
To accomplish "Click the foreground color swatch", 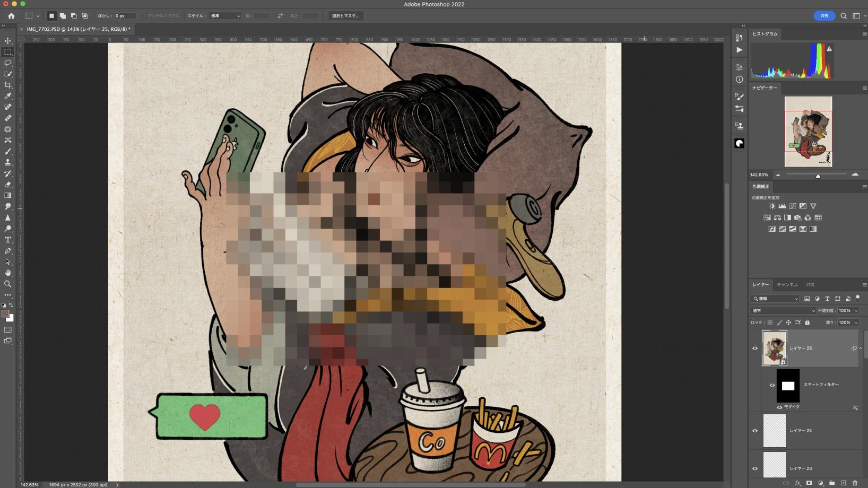I will click(x=5, y=313).
